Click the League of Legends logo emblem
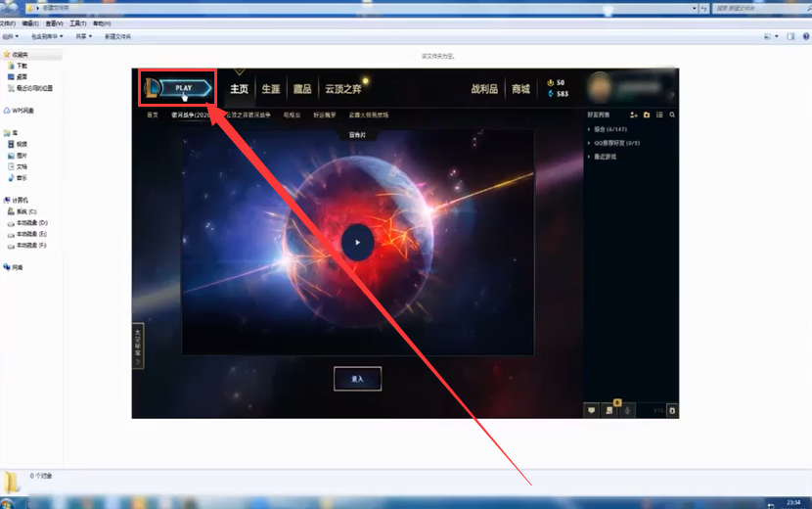812x509 pixels. coord(152,88)
